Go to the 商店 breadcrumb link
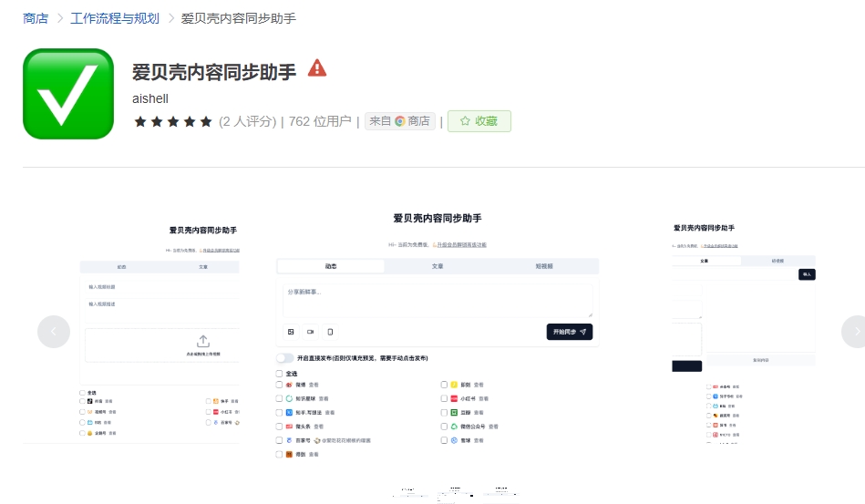This screenshot has height=504, width=865. tap(36, 18)
